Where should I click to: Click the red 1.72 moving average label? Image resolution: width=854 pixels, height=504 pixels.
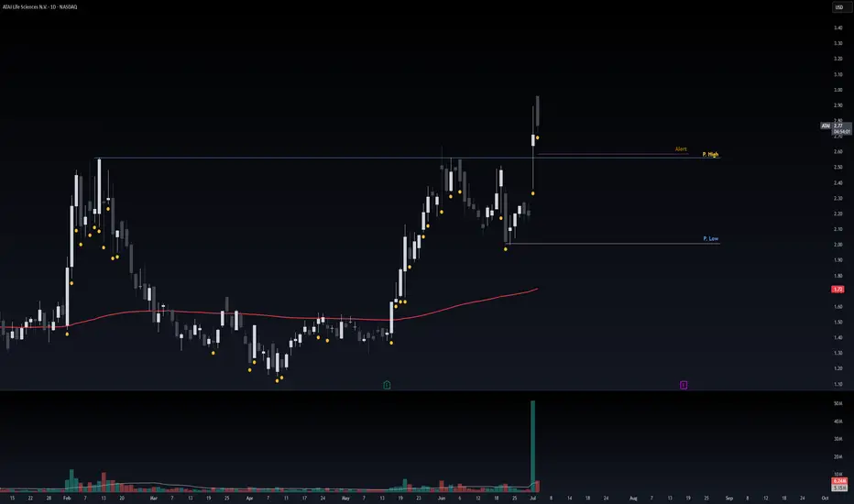[838, 290]
